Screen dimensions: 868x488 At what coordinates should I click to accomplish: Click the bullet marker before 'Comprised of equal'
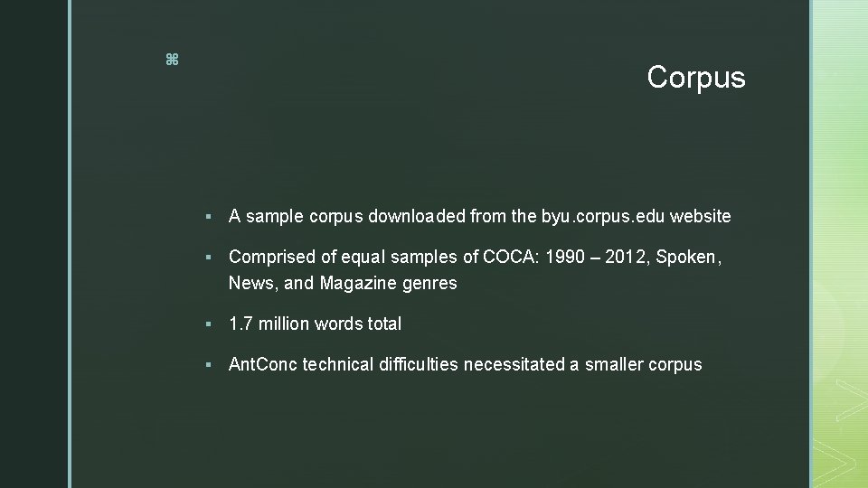(x=208, y=258)
